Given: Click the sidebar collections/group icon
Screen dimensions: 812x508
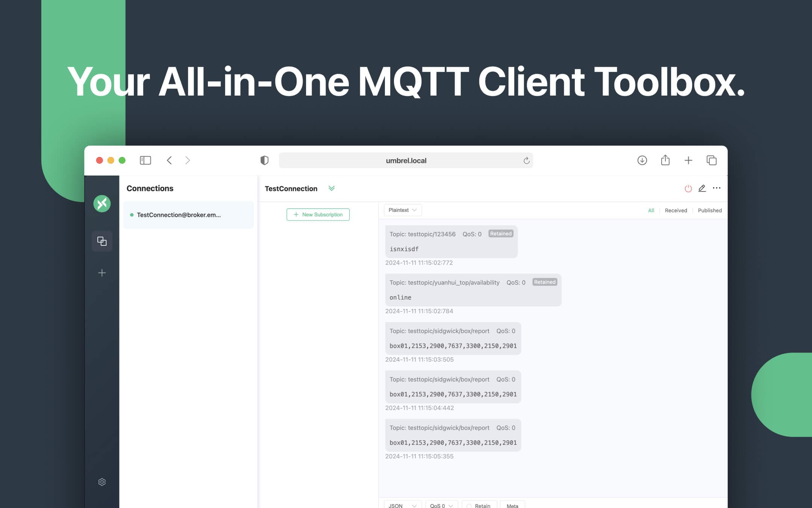Looking at the screenshot, I should (101, 240).
